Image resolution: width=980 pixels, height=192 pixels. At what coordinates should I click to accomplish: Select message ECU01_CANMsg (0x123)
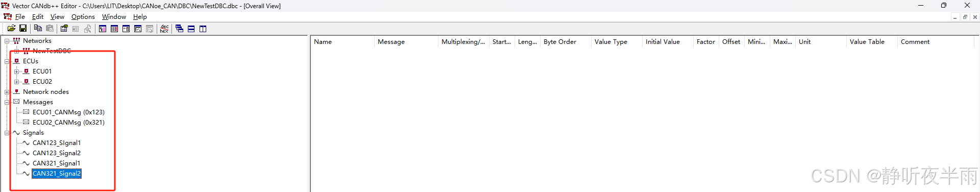[68, 112]
